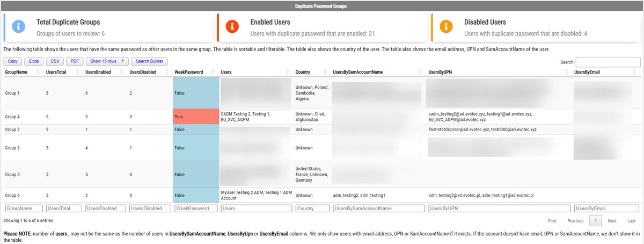This screenshot has height=244, width=644.
Task: Click the UsersByUPN filter field
Action: click(x=499, y=208)
